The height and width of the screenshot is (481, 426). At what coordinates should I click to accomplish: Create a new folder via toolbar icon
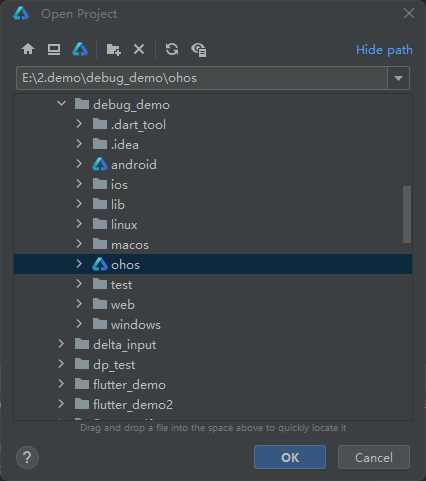[114, 50]
